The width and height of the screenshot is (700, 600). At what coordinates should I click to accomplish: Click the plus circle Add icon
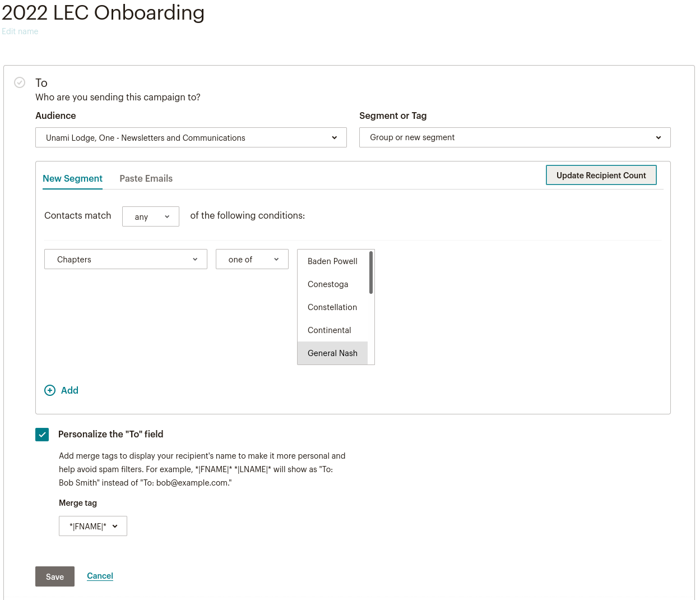pos(50,390)
